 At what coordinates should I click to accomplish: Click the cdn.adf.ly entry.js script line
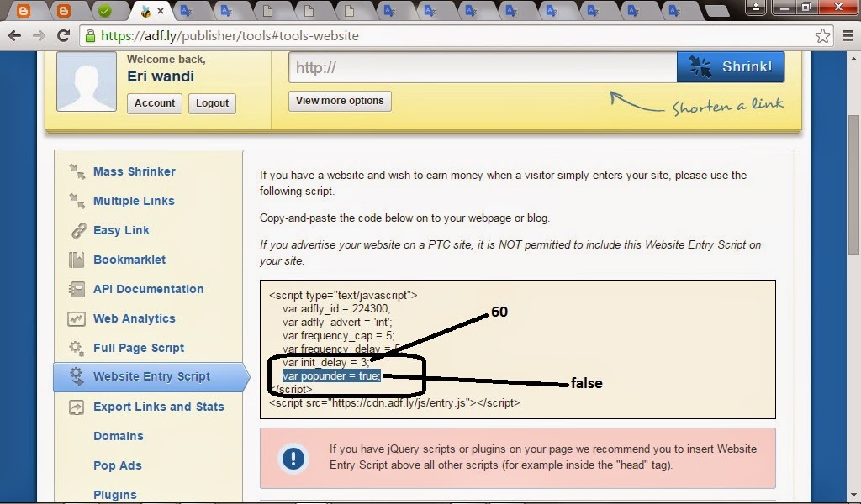pyautogui.click(x=394, y=402)
